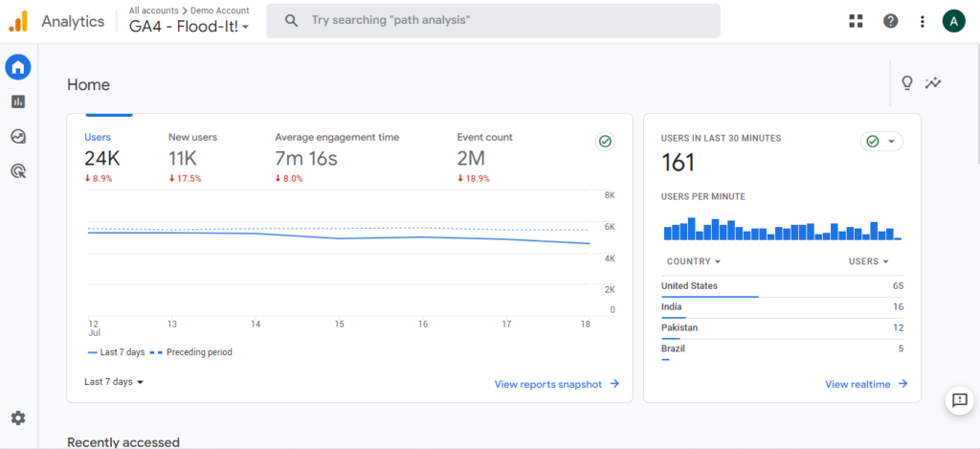Click in the search bar field
Screen dimensions: 980x449
tap(493, 20)
